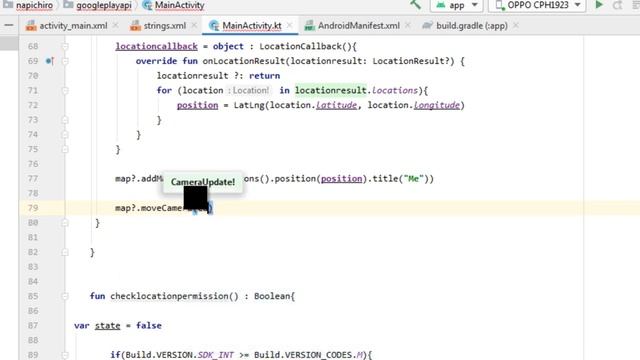The image size is (640, 360).
Task: Click MainActivity breadcrumb item
Action: 174,5
